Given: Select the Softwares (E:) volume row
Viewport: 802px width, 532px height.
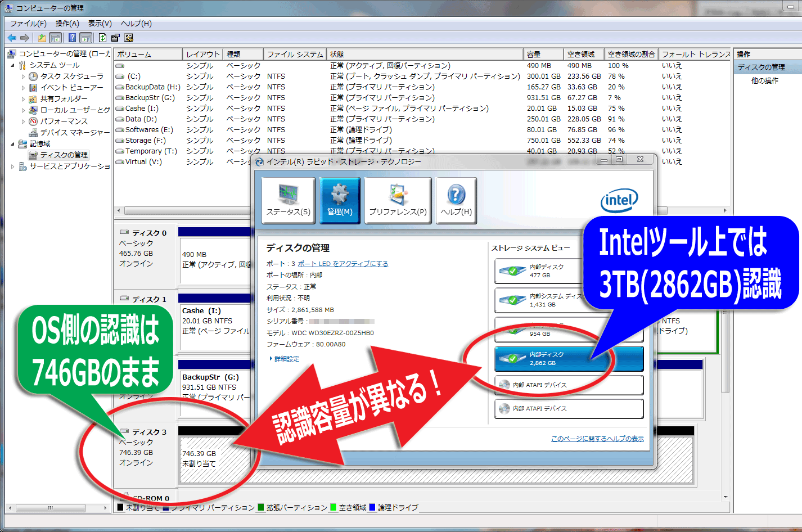Looking at the screenshot, I should 422,130.
